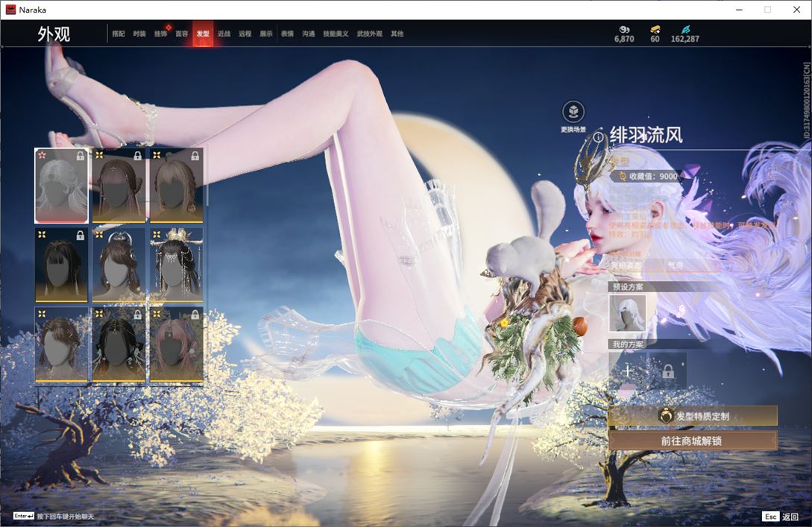Click the hairstyle list scrollbar
Screen dimensions: 812x527
click(x=207, y=177)
